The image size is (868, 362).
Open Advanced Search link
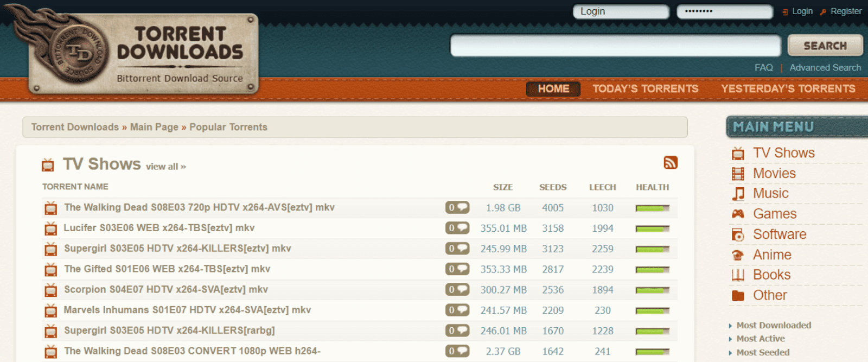coord(825,68)
